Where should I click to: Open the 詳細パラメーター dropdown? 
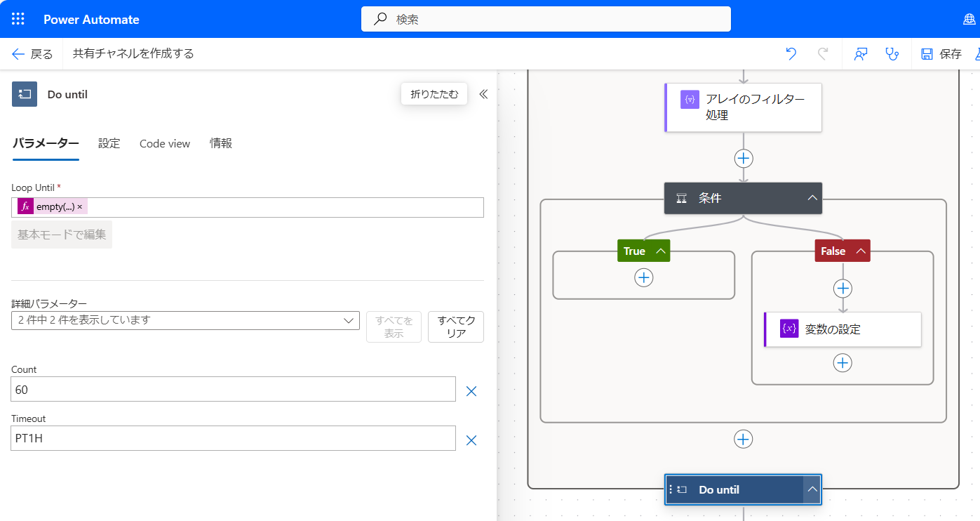(x=185, y=320)
